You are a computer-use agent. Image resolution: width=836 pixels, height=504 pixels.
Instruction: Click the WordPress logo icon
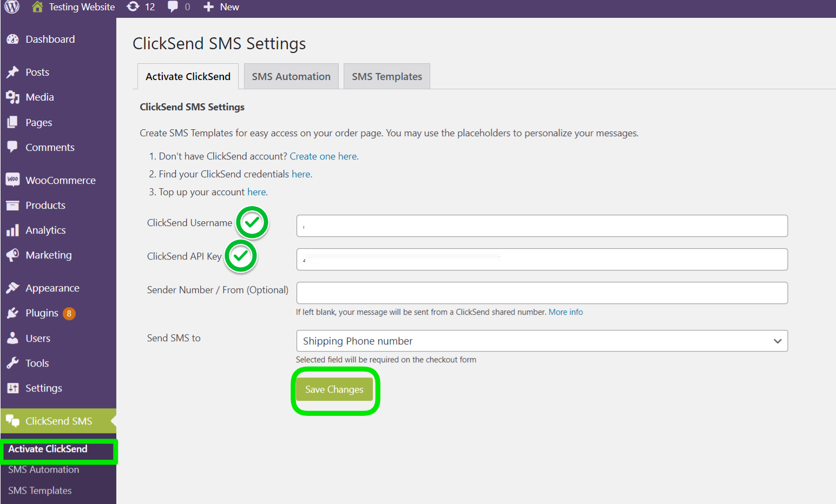[12, 6]
